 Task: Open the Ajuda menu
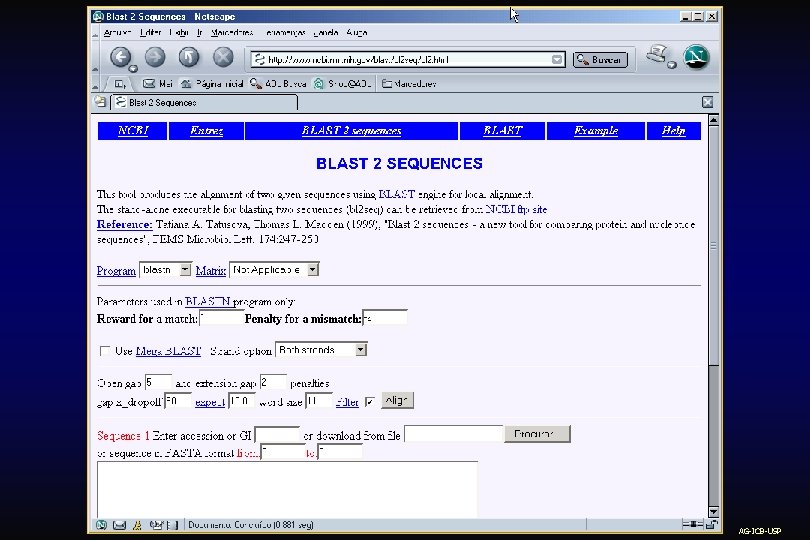pos(356,33)
